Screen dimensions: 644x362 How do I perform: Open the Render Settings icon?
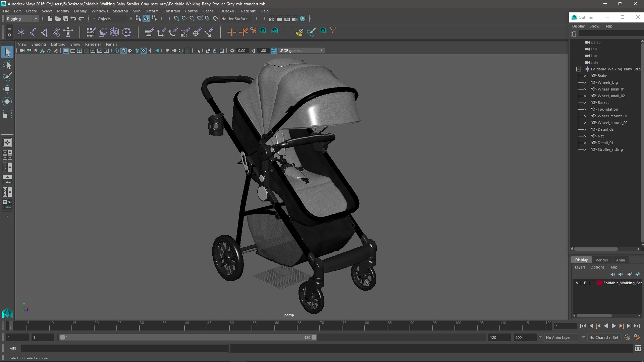[295, 18]
